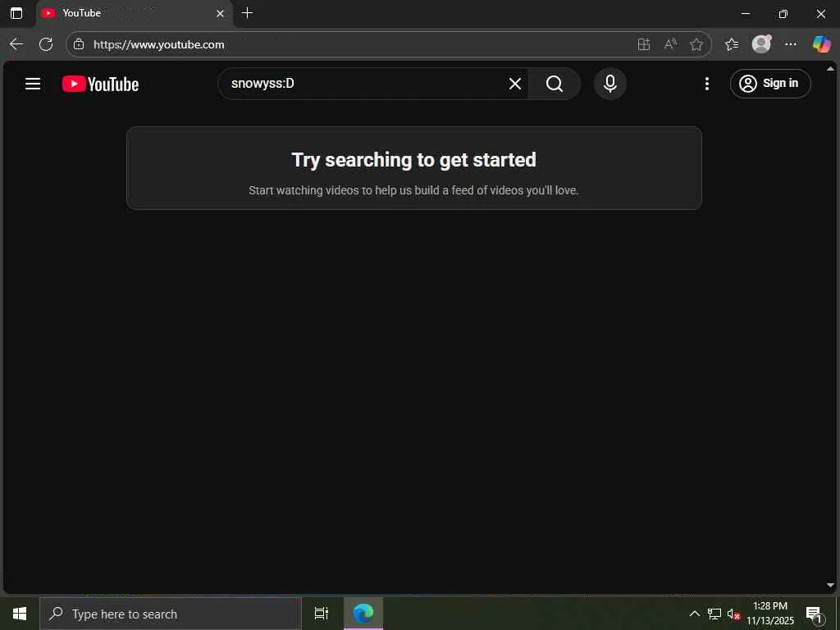Click the page scrollbar up arrow
Screen dimensions: 840x630
tap(830, 69)
